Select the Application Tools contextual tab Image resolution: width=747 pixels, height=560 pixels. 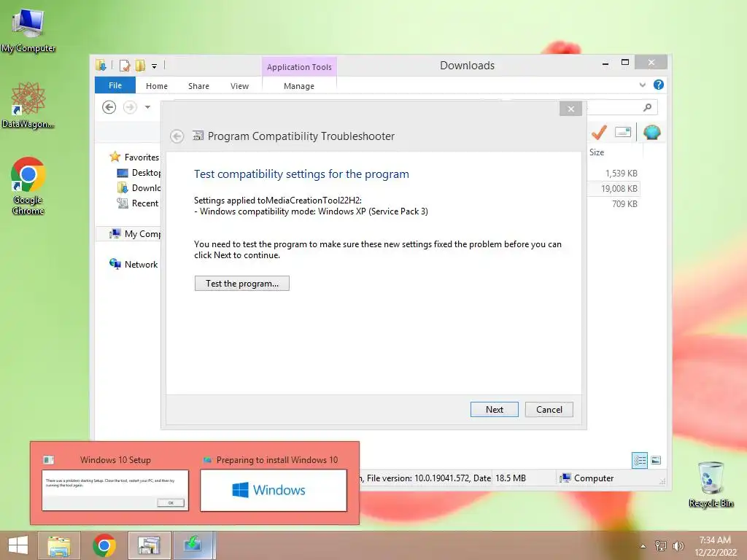point(299,67)
